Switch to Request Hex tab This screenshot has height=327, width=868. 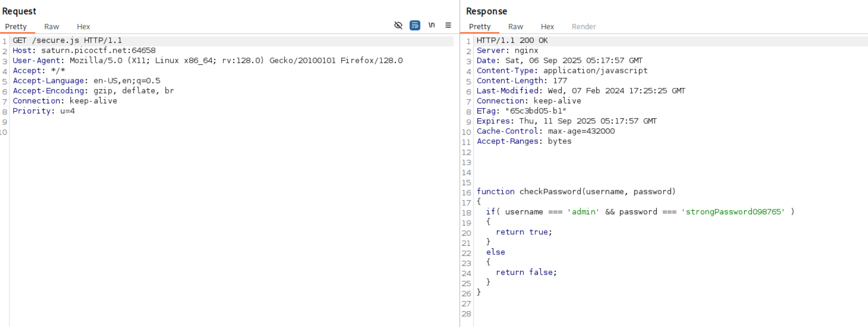(83, 27)
